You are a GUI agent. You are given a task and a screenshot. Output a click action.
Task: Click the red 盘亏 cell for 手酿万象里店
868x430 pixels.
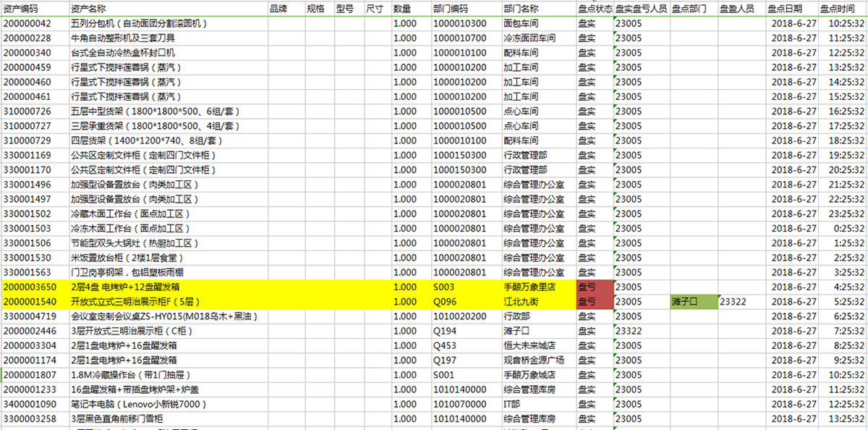[x=595, y=287]
